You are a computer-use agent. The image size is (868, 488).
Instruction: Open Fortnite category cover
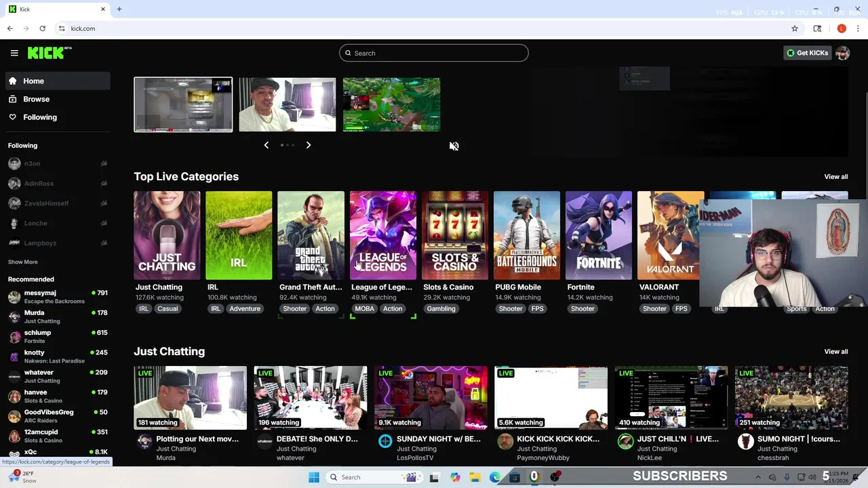599,235
